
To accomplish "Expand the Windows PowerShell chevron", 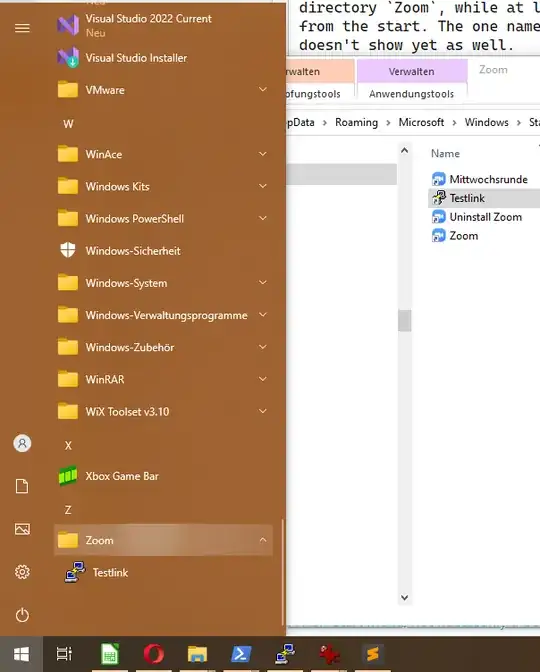I will tap(263, 218).
